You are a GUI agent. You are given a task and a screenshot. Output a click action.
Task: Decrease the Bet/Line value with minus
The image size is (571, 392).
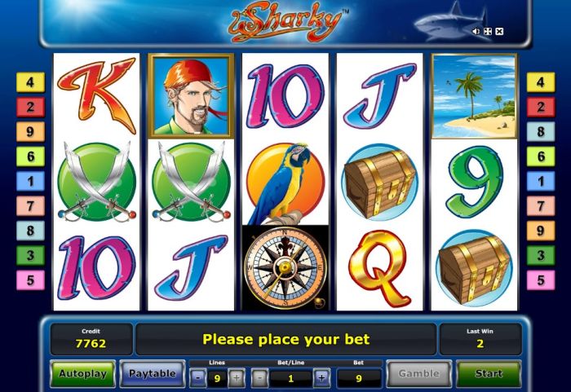259,378
